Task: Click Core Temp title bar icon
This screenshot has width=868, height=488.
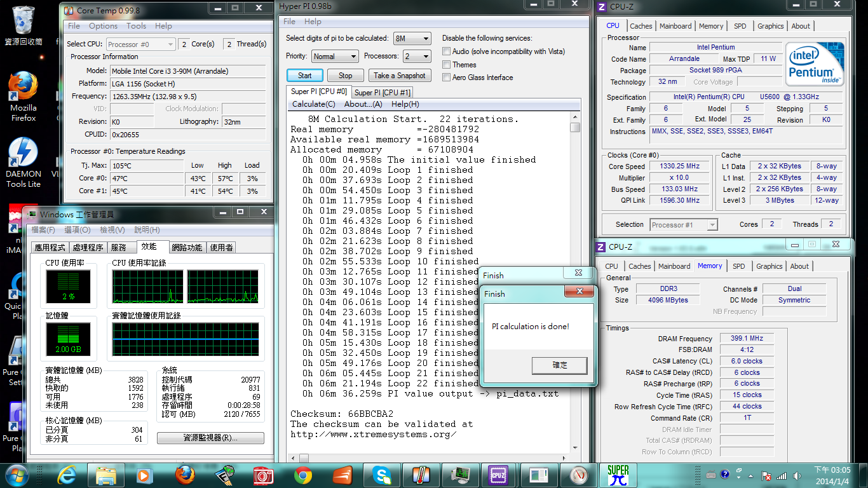Action: (x=68, y=10)
